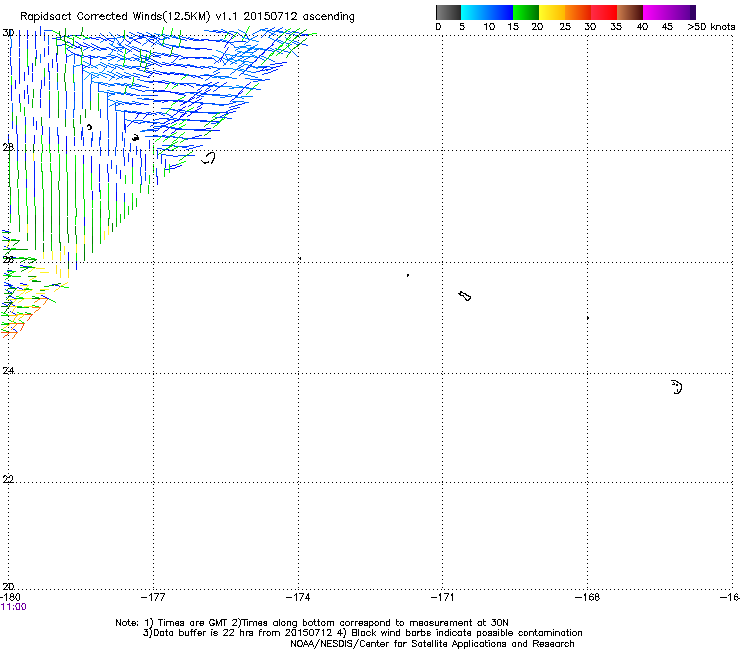
Task: Click longitude label '-168' on bottom axis
Action: [588, 597]
